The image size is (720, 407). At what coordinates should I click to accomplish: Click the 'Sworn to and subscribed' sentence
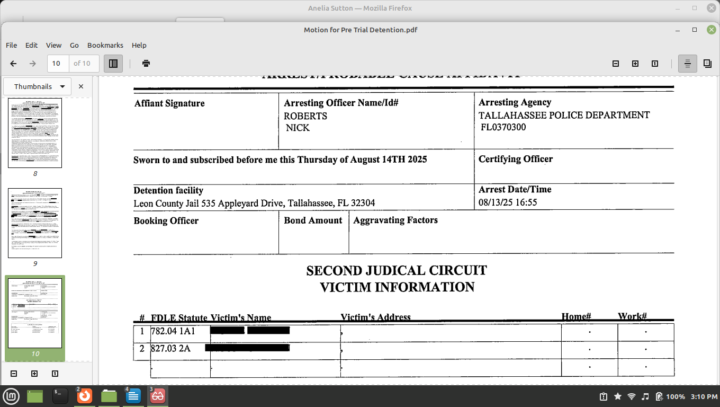[280, 160]
